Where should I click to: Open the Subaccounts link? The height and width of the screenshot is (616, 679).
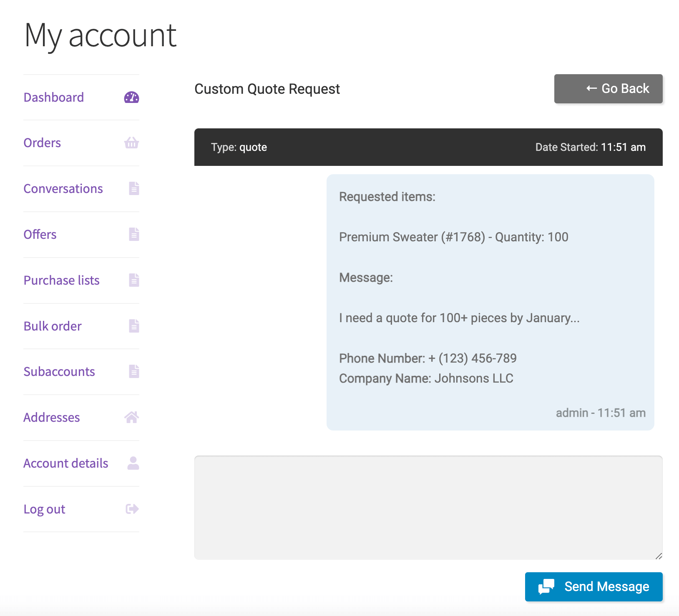pyautogui.click(x=59, y=372)
